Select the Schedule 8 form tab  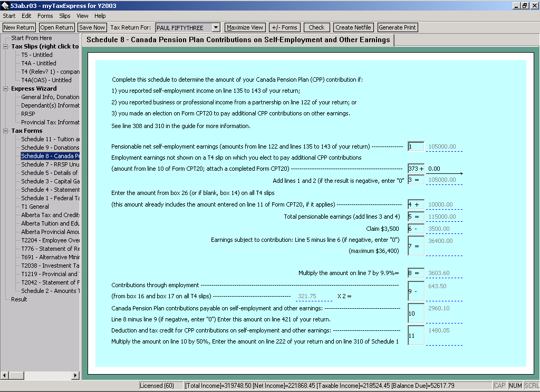pos(238,40)
